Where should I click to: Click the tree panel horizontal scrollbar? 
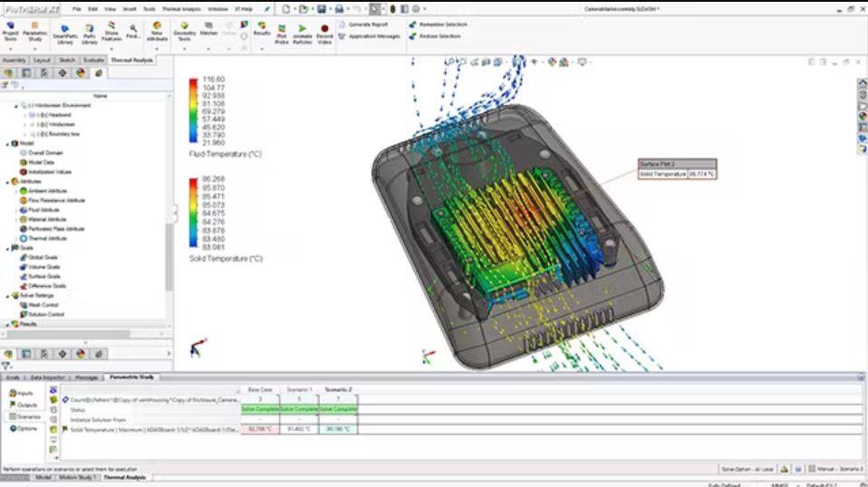[x=69, y=334]
